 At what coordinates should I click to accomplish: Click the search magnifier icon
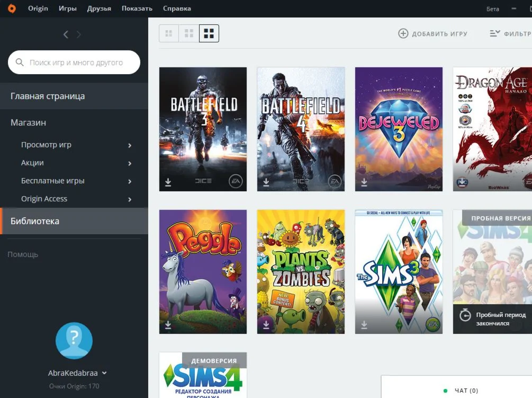click(x=20, y=62)
